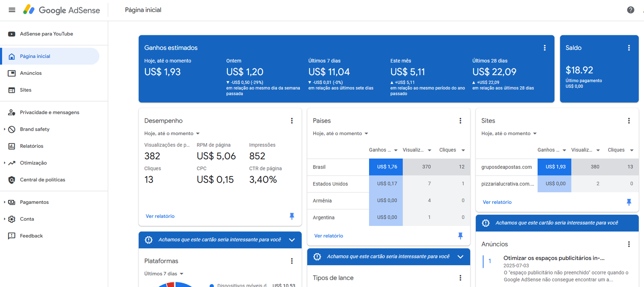The image size is (644, 287).
Task: Click Ver relatório in Sites card
Action: [497, 202]
